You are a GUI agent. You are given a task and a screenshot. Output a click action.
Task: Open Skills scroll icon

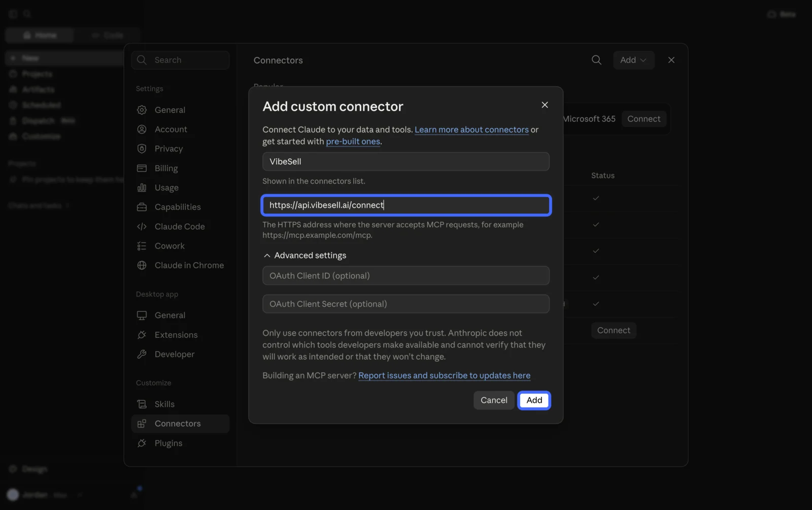coord(142,404)
